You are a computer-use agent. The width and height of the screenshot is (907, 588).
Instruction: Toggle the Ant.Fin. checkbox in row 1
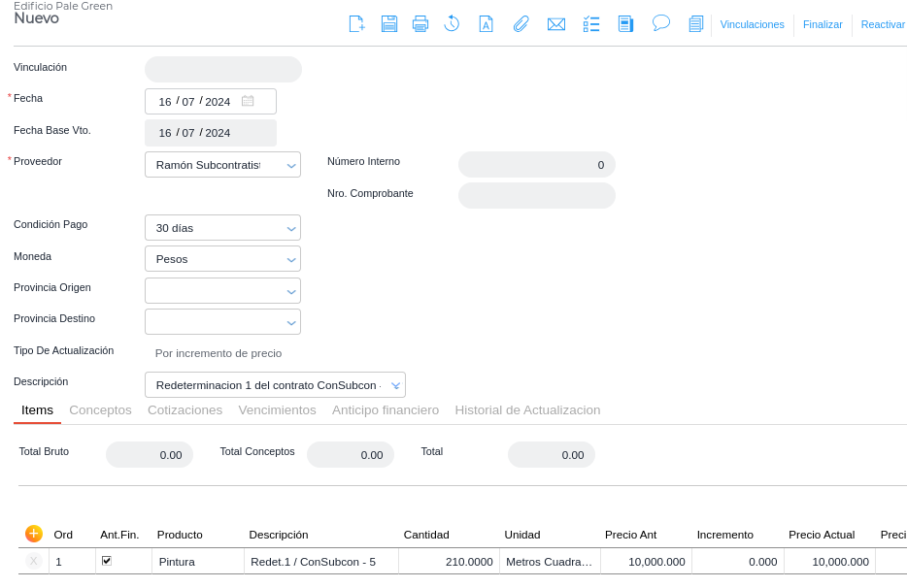(x=107, y=561)
